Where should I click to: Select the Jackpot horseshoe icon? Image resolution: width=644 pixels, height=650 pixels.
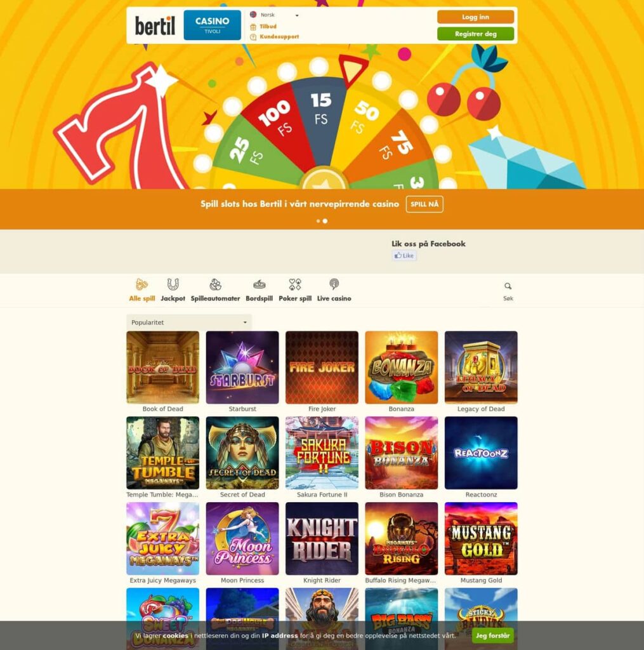click(x=173, y=284)
